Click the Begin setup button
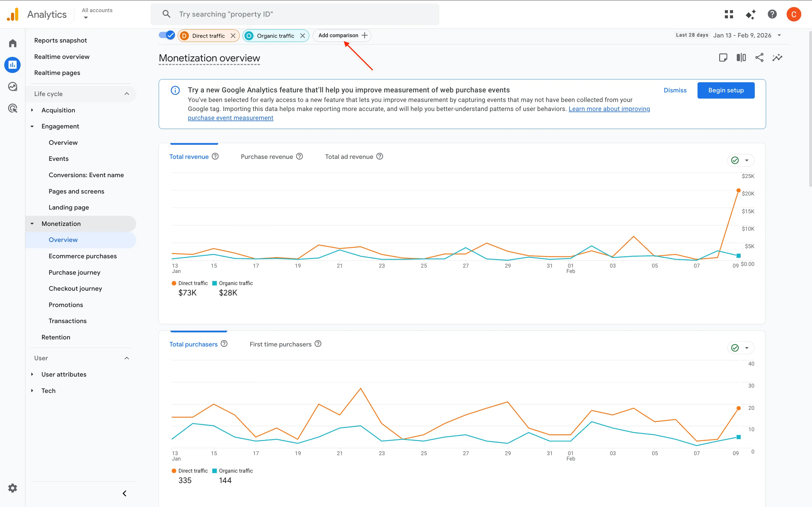 (x=726, y=90)
